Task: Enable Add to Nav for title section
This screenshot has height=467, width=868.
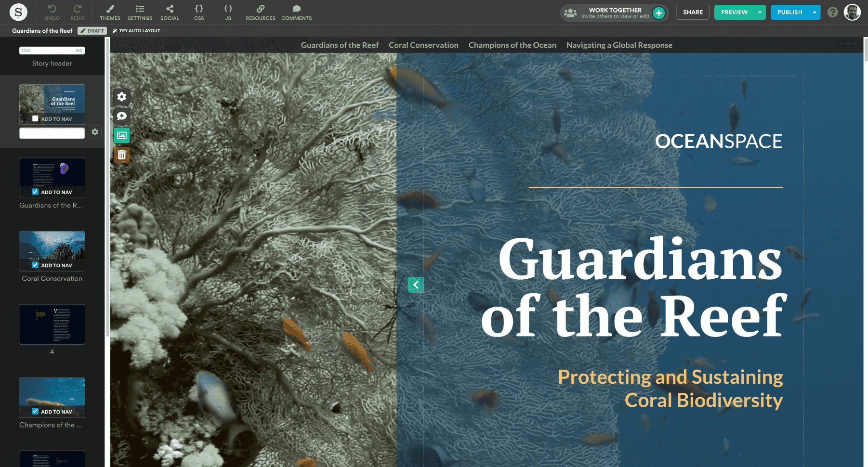Action: 35,118
